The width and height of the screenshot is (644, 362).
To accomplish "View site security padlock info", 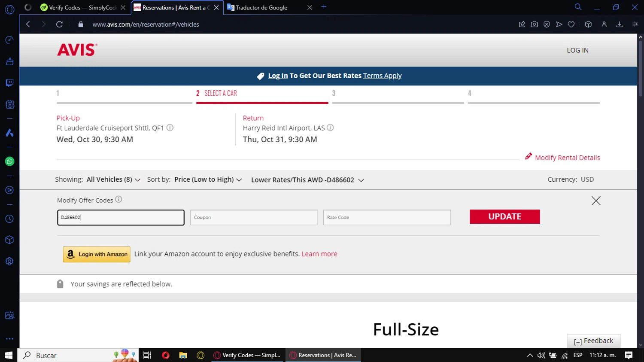I will click(81, 24).
